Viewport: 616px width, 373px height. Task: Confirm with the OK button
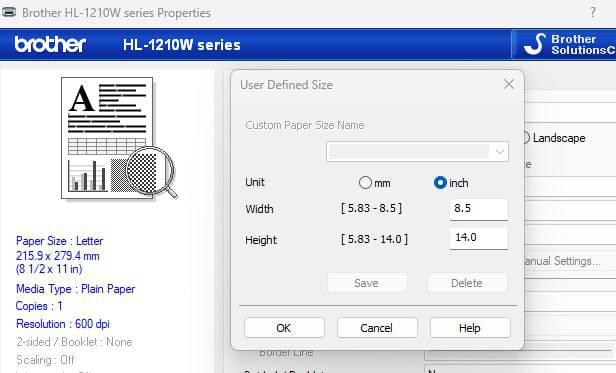coord(284,328)
